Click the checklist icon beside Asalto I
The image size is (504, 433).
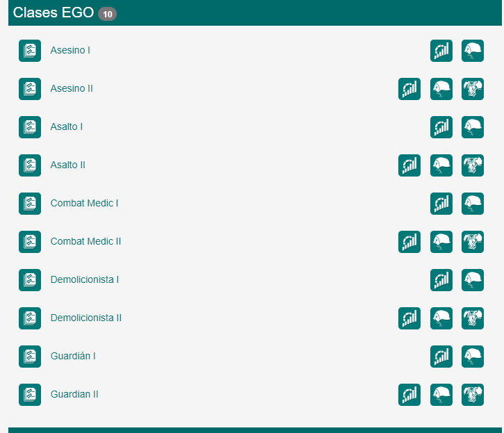tap(30, 127)
